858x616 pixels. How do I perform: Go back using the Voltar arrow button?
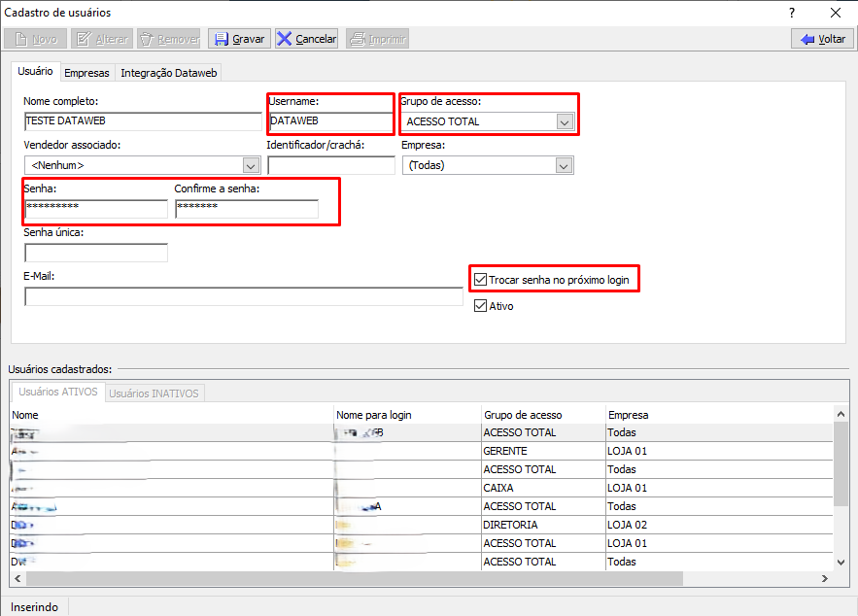click(x=822, y=39)
